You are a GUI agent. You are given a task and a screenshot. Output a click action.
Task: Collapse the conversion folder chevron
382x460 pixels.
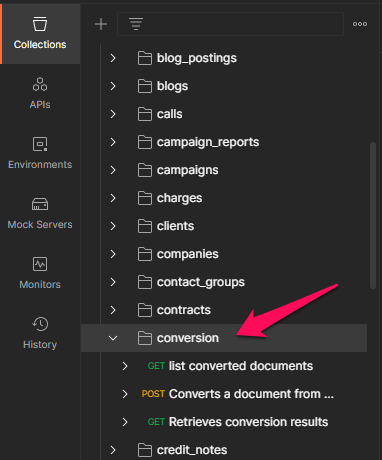point(113,338)
